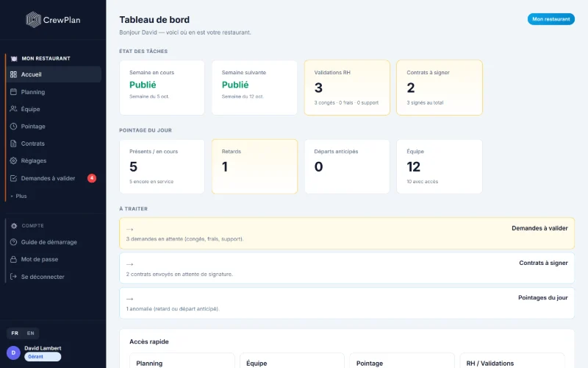This screenshot has width=588, height=368.
Task: Click the arrow in Contrats à signer row
Action: [130, 264]
